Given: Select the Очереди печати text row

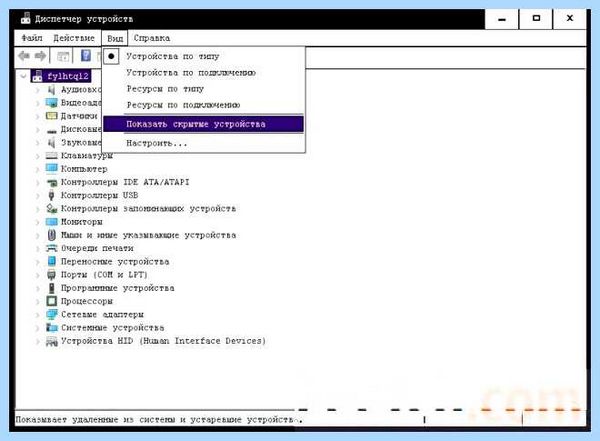Looking at the screenshot, I should 97,248.
